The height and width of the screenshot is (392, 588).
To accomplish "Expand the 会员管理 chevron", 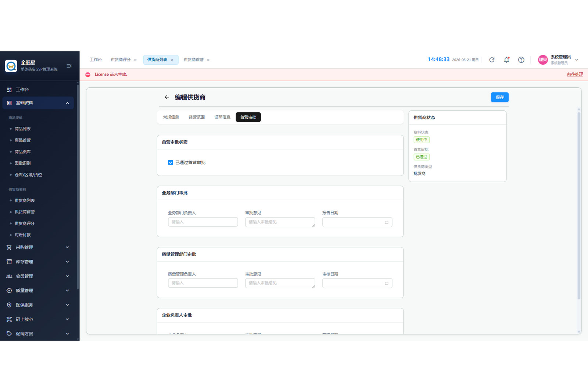I will 67,276.
